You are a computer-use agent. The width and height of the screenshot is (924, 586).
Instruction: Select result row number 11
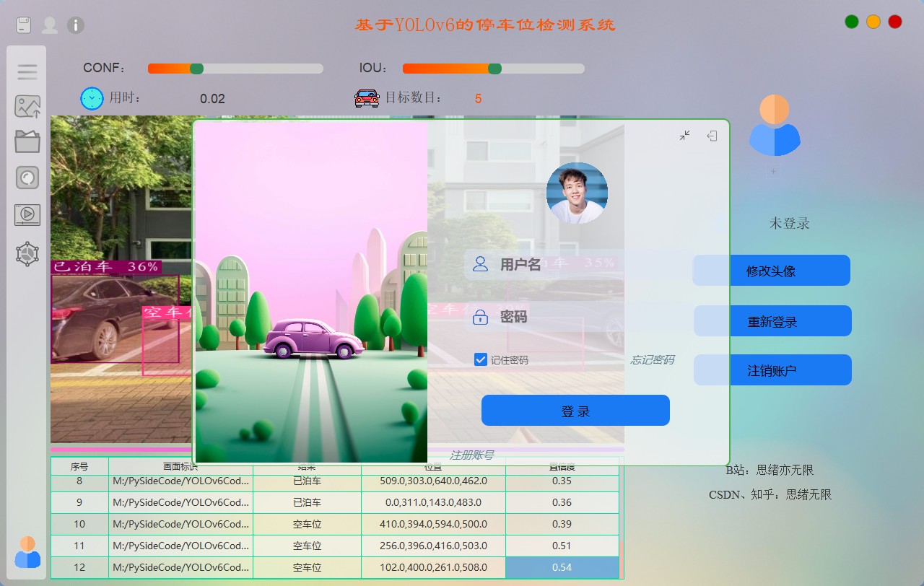pyautogui.click(x=335, y=546)
